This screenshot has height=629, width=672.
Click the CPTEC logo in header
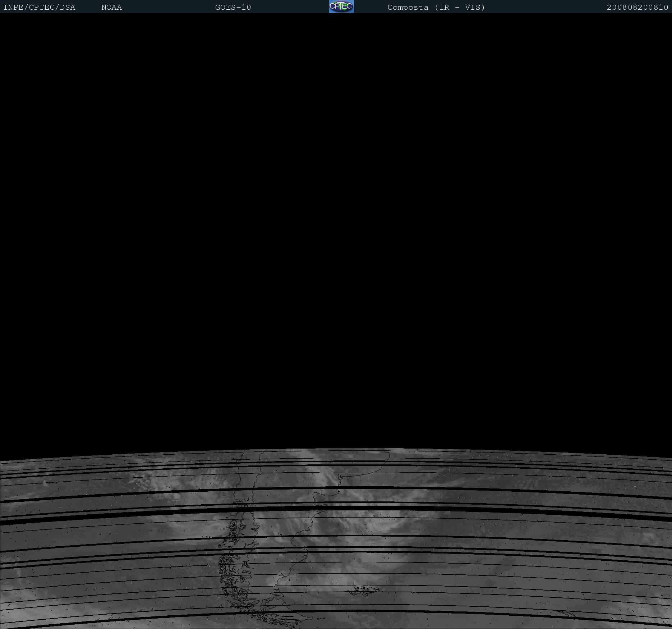[341, 6]
